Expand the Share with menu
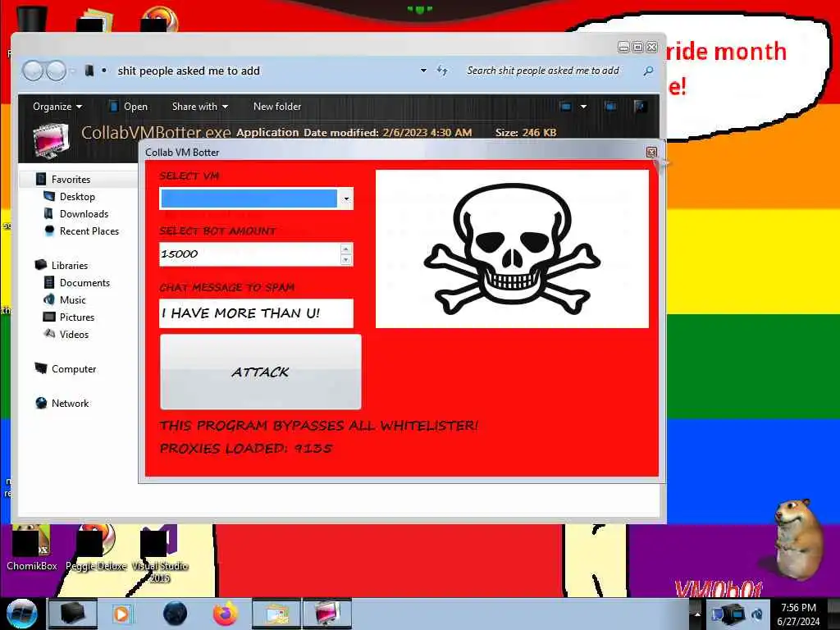Screen dimensions: 840x630 pos(199,107)
